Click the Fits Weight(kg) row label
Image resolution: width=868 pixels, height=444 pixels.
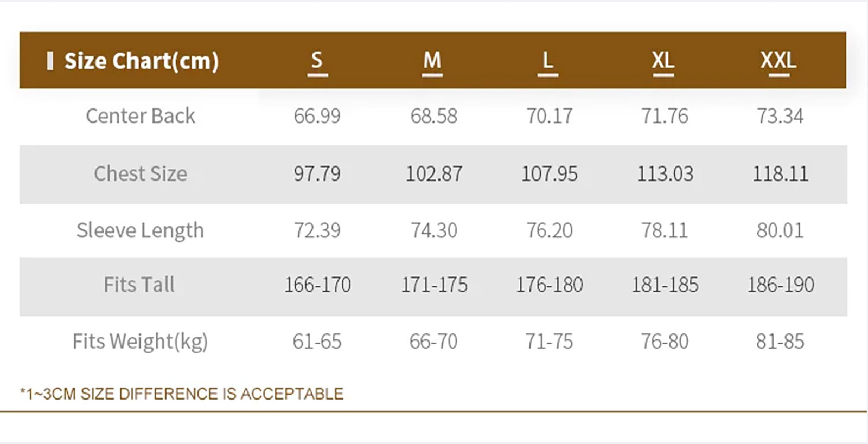point(141,342)
